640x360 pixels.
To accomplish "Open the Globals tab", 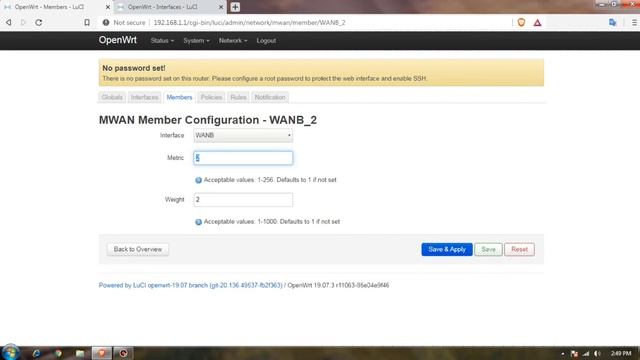I will click(112, 97).
